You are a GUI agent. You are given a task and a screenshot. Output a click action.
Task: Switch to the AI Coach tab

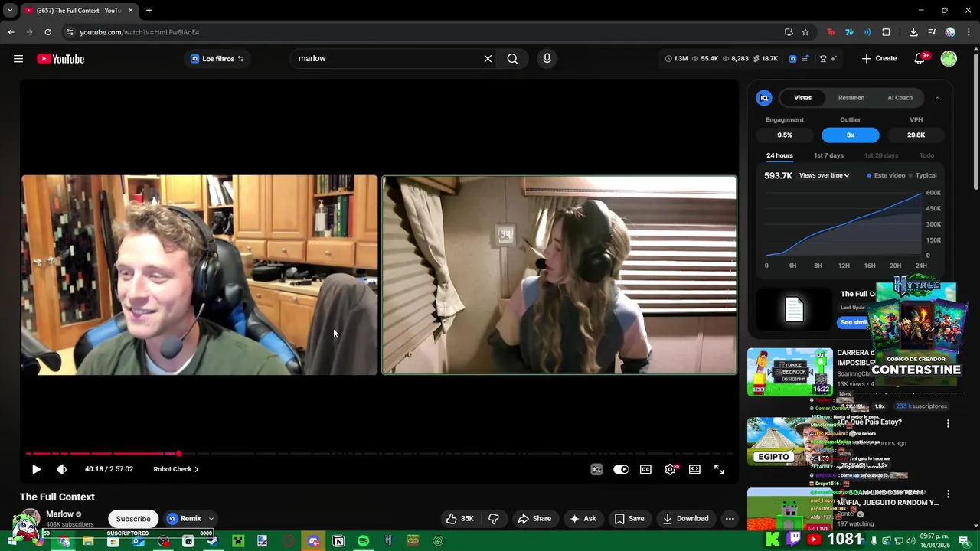(x=900, y=98)
